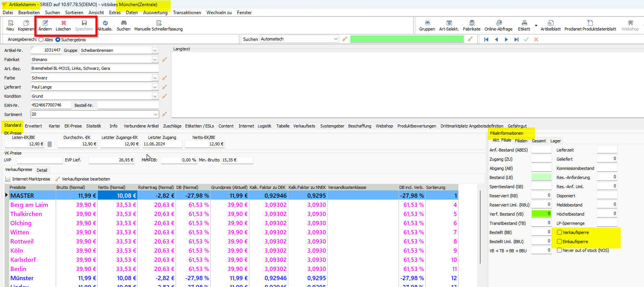Switch to the EK-Preise tab
This screenshot has width=644, height=287.
point(73,126)
